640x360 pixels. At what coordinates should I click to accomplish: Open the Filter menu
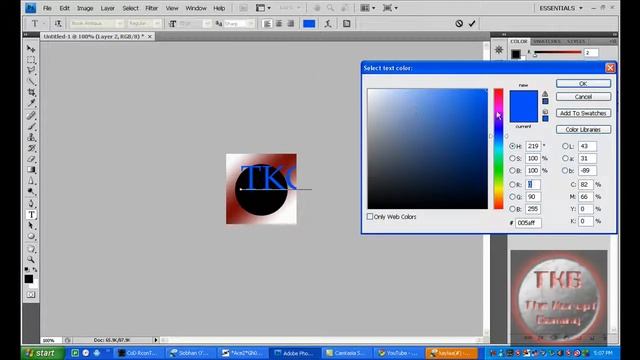[151, 8]
